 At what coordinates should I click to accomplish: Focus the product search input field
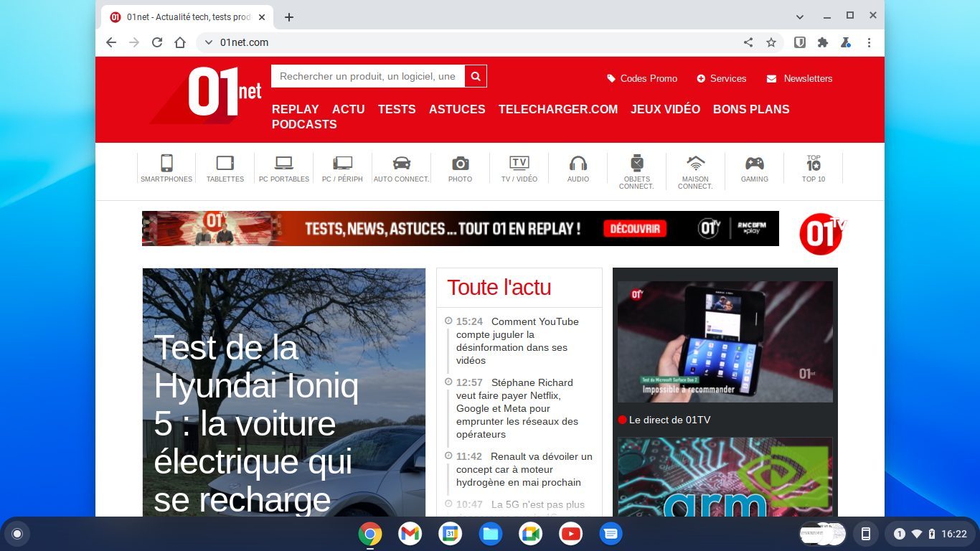click(368, 76)
